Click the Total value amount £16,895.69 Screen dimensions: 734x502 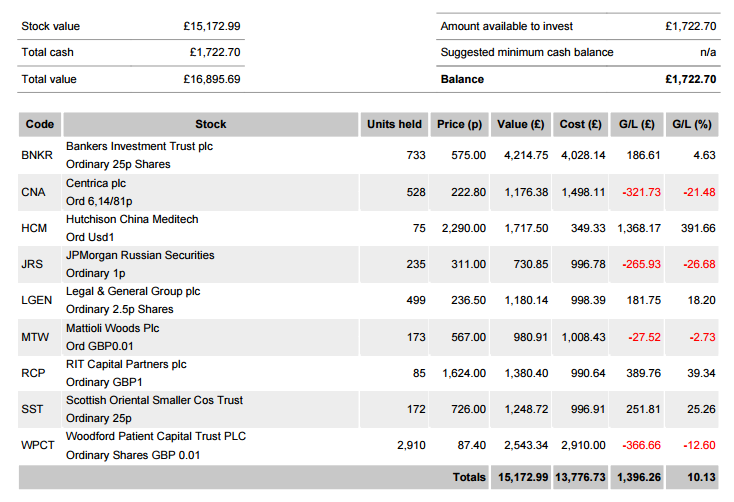pos(212,79)
